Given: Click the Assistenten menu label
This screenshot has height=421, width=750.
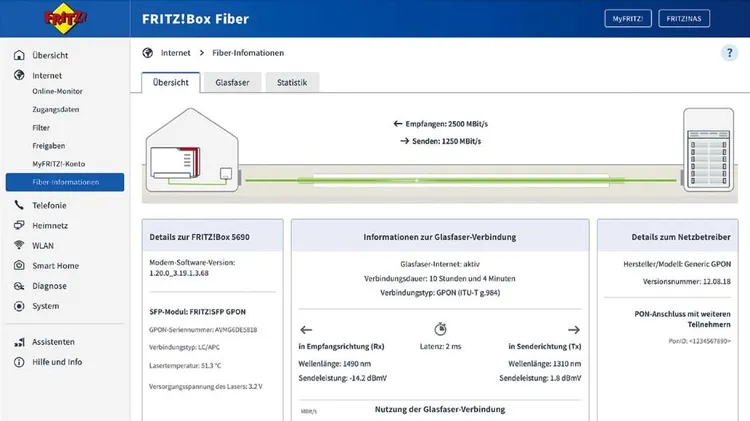Looking at the screenshot, I should click(54, 342).
